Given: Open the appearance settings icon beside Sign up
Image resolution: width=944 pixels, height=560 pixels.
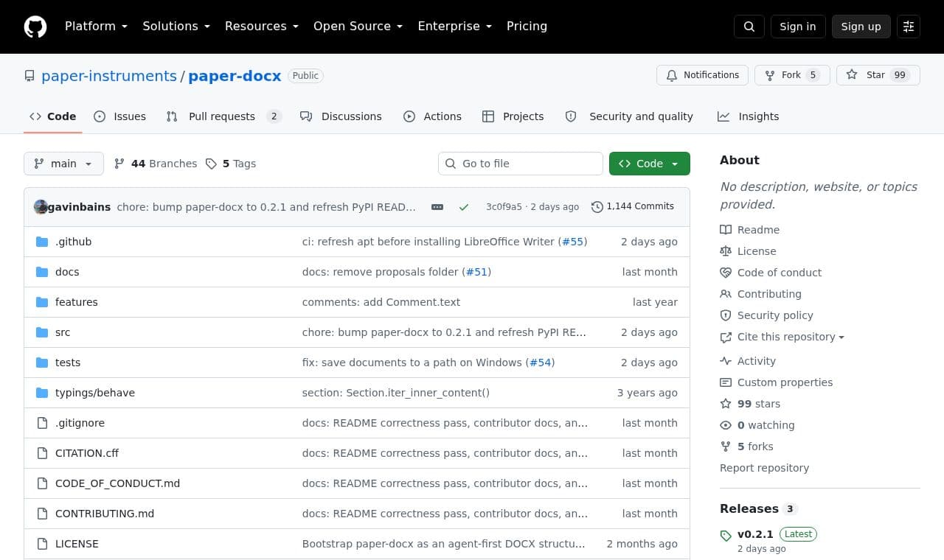Looking at the screenshot, I should click(x=909, y=27).
